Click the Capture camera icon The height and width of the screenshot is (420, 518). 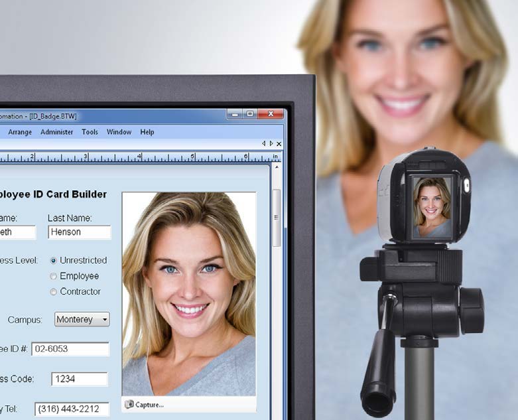(x=129, y=404)
